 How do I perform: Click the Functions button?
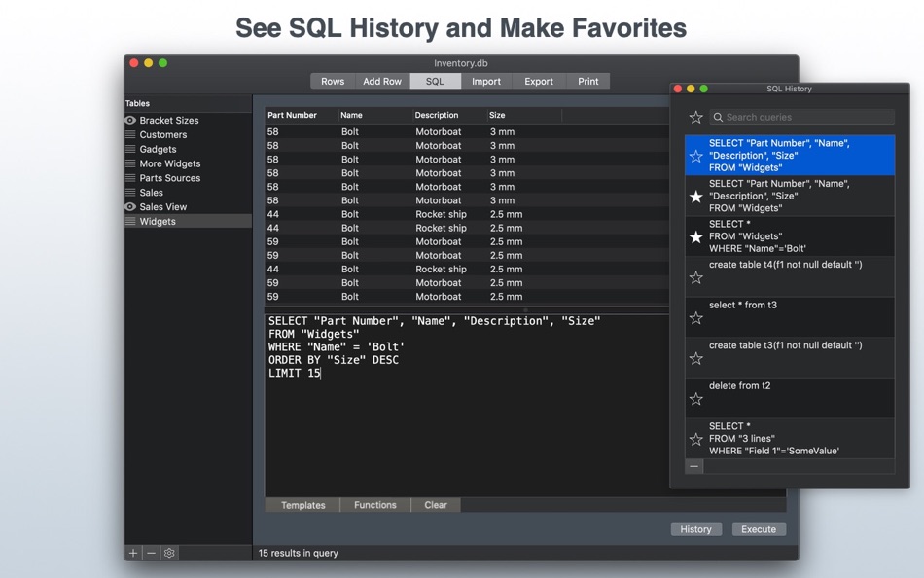[375, 505]
